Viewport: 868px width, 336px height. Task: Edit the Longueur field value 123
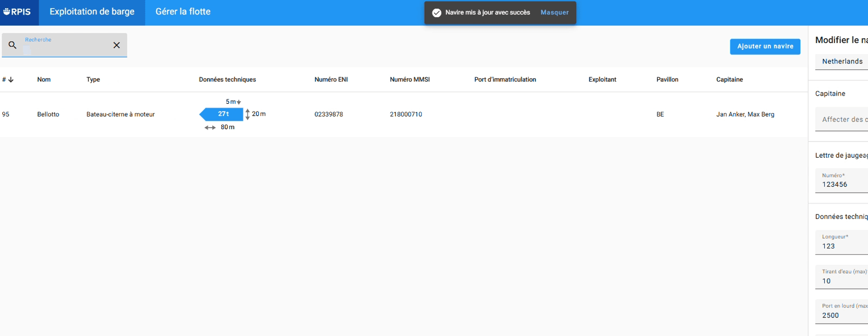point(842,242)
